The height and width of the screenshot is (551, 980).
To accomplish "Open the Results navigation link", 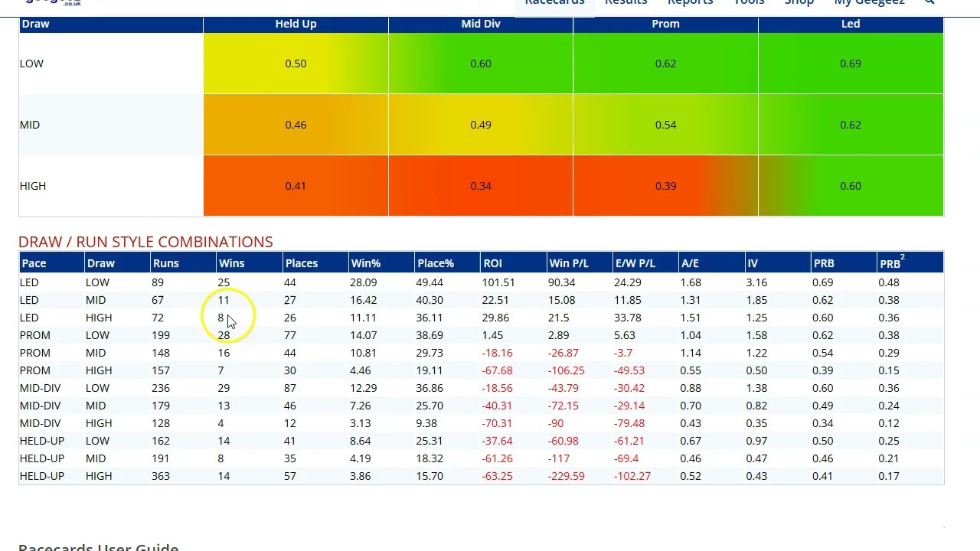I will tap(626, 2).
